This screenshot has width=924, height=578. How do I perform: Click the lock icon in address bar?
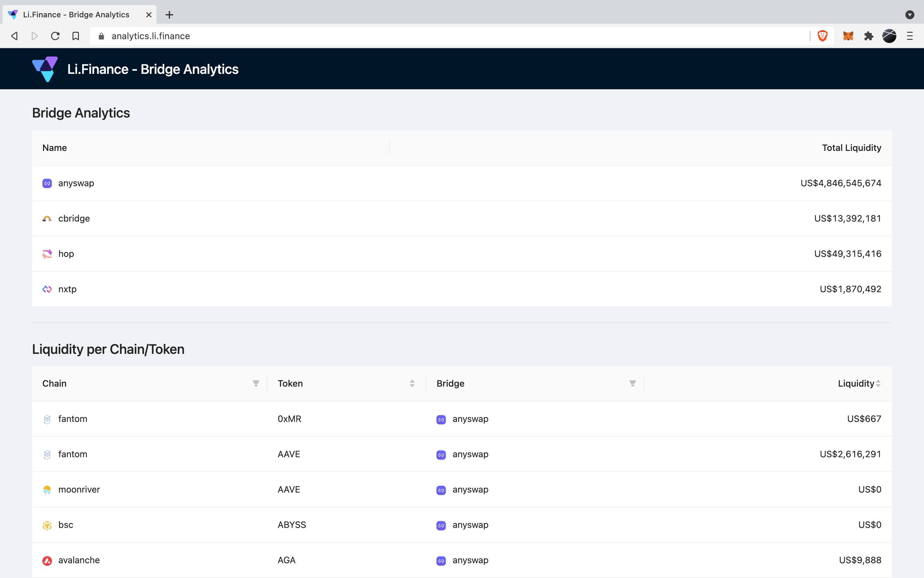[101, 36]
